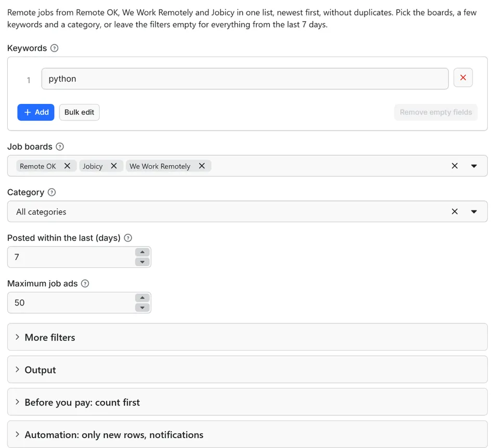Remove the Jobicy job board tag

(114, 166)
